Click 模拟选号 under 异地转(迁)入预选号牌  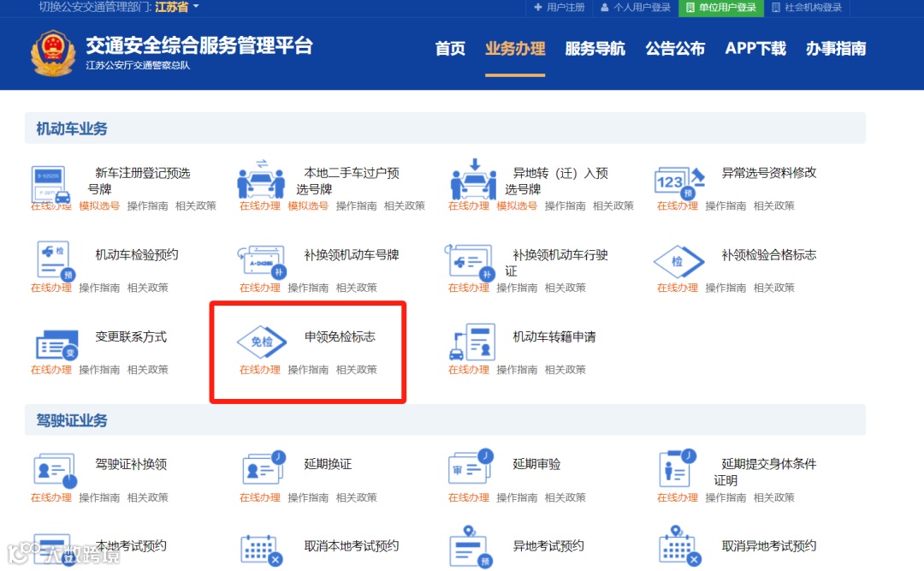click(517, 205)
